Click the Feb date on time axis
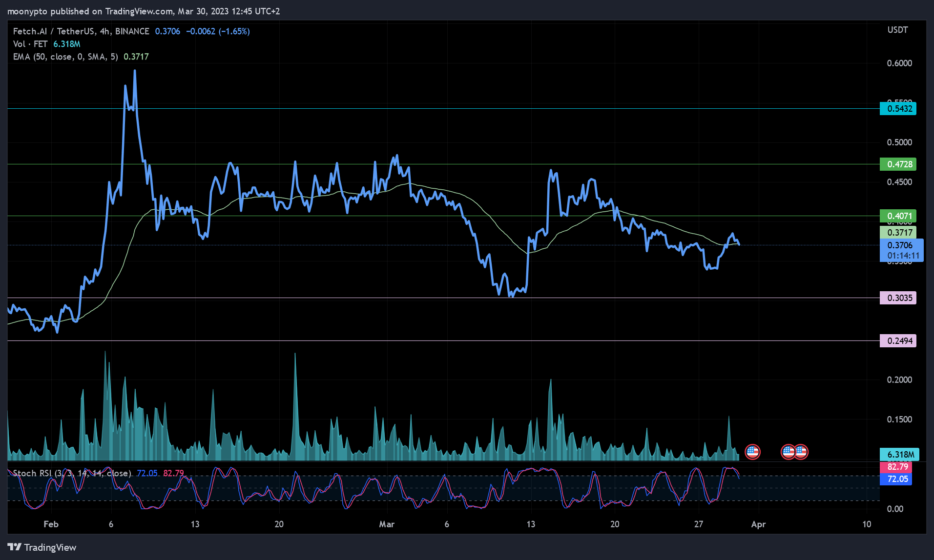 [51, 524]
